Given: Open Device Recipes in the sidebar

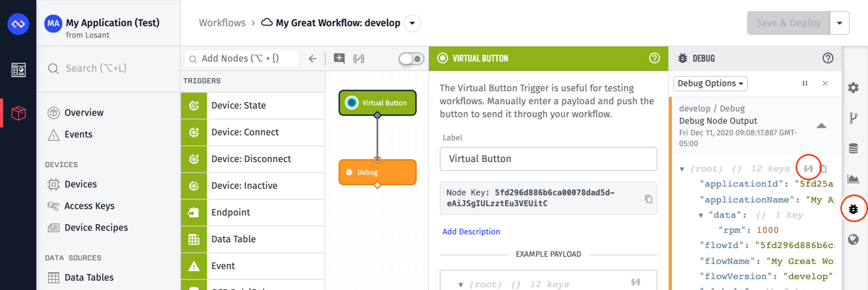Looking at the screenshot, I should click(96, 228).
